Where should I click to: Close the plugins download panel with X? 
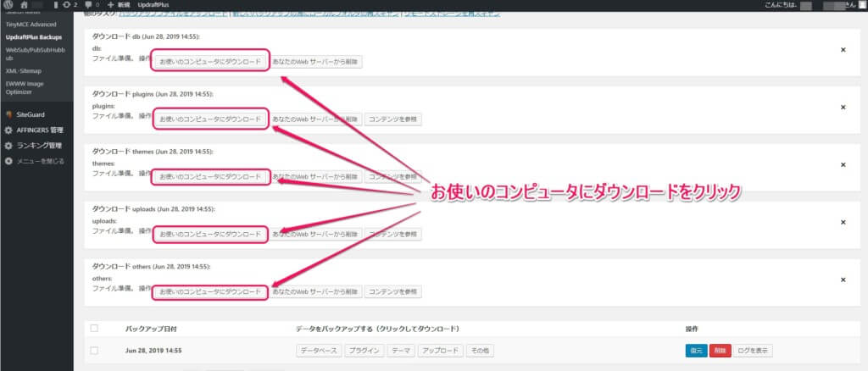click(843, 108)
